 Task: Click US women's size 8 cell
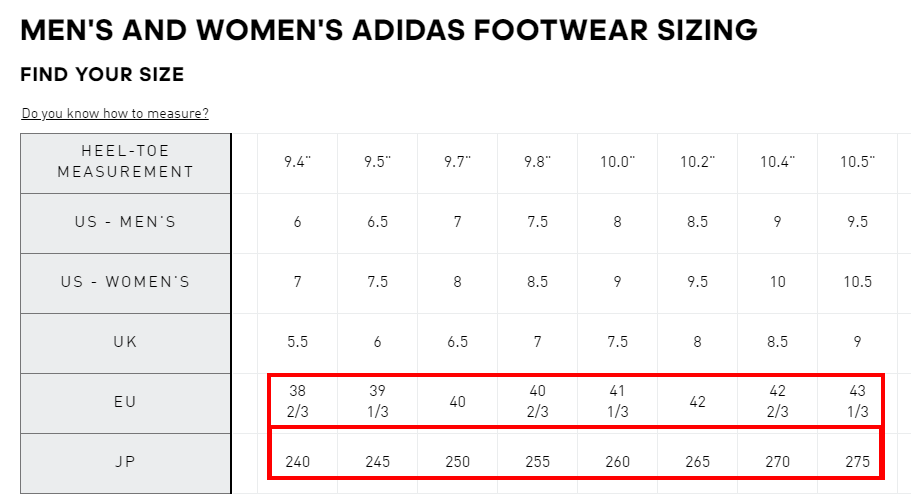tap(458, 282)
